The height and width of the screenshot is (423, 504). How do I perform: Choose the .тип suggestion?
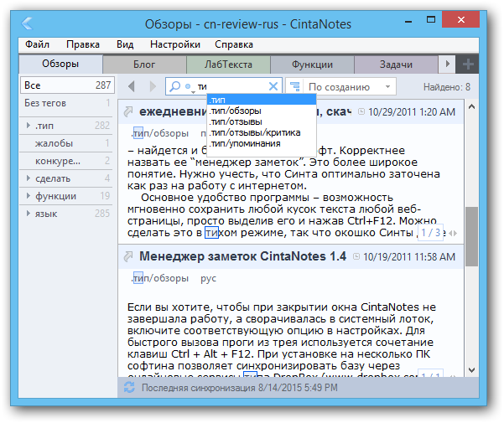pos(262,101)
